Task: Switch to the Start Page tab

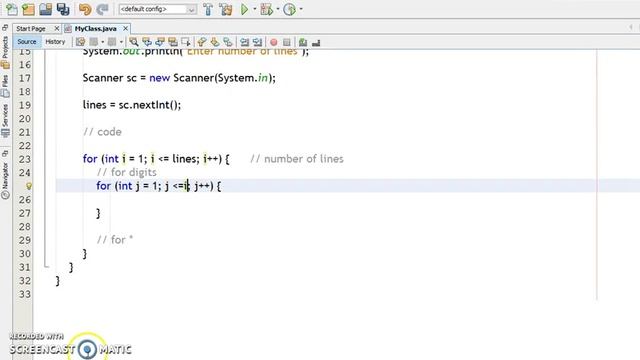Action: click(31, 29)
